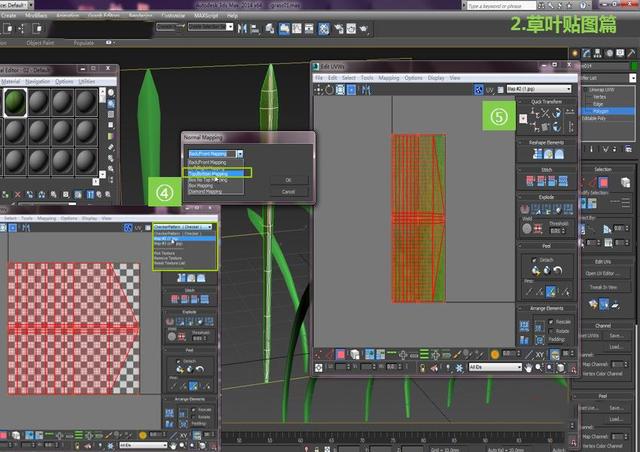The width and height of the screenshot is (640, 452).
Task: Click Save button in the Channel rollout
Action: pos(616,336)
